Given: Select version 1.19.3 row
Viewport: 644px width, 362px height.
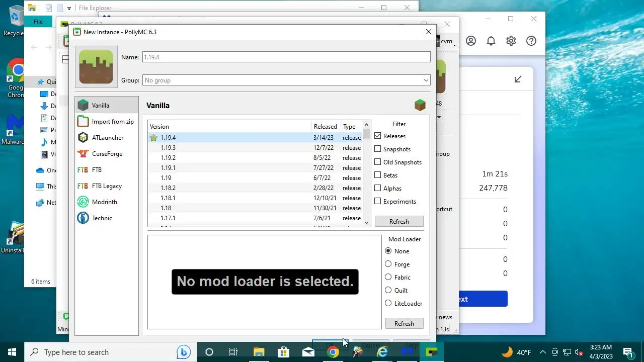Looking at the screenshot, I should pyautogui.click(x=255, y=147).
